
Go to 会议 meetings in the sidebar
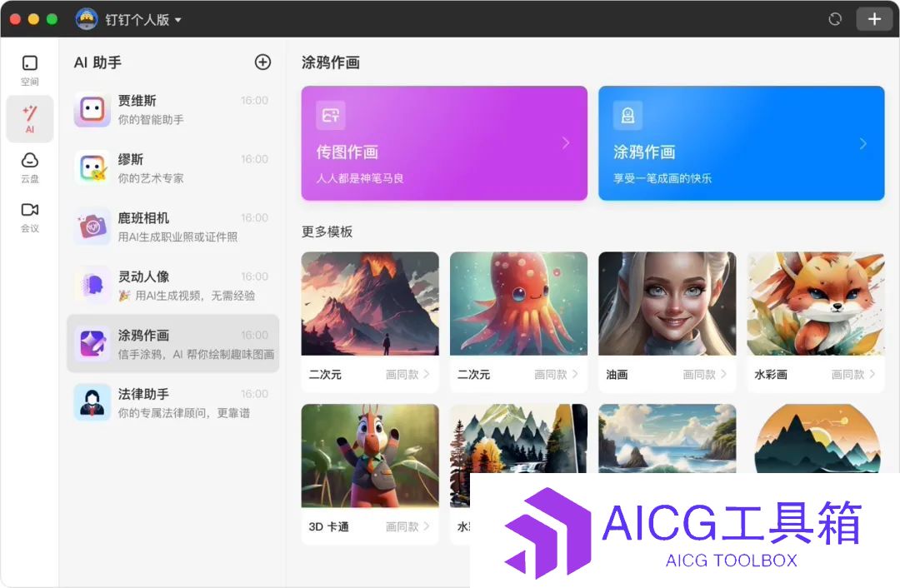[30, 217]
